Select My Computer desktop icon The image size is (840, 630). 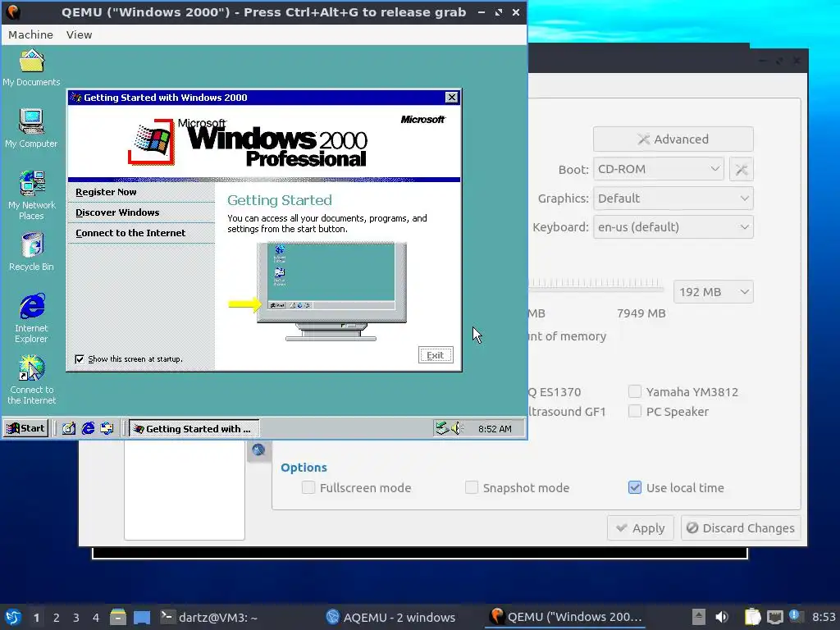click(x=32, y=129)
